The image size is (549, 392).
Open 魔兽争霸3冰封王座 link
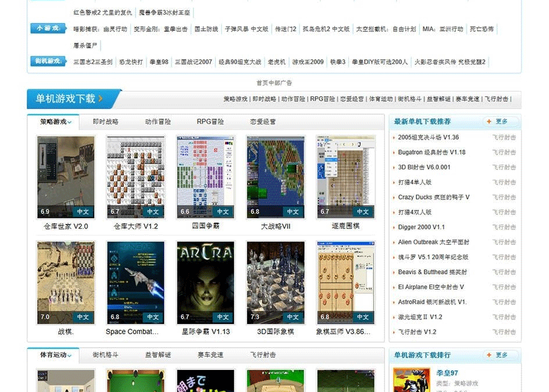point(164,13)
